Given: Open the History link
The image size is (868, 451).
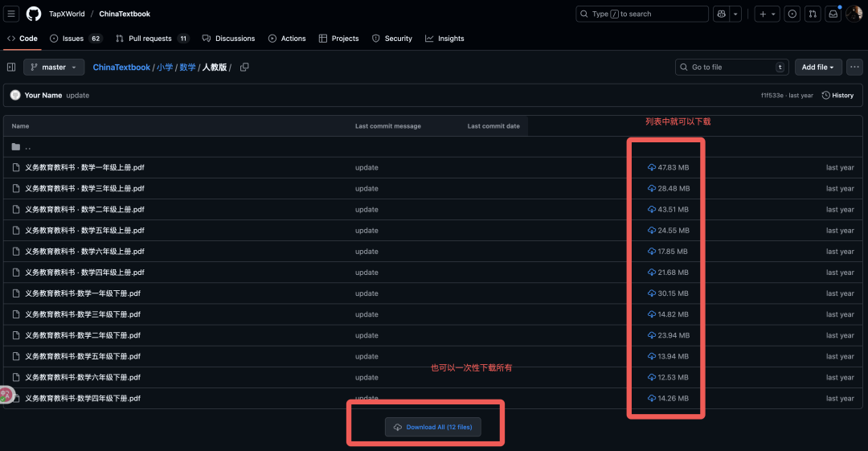Looking at the screenshot, I should pyautogui.click(x=837, y=95).
